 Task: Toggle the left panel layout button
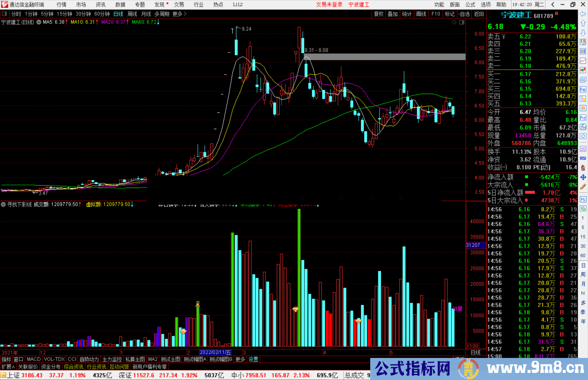[5, 14]
